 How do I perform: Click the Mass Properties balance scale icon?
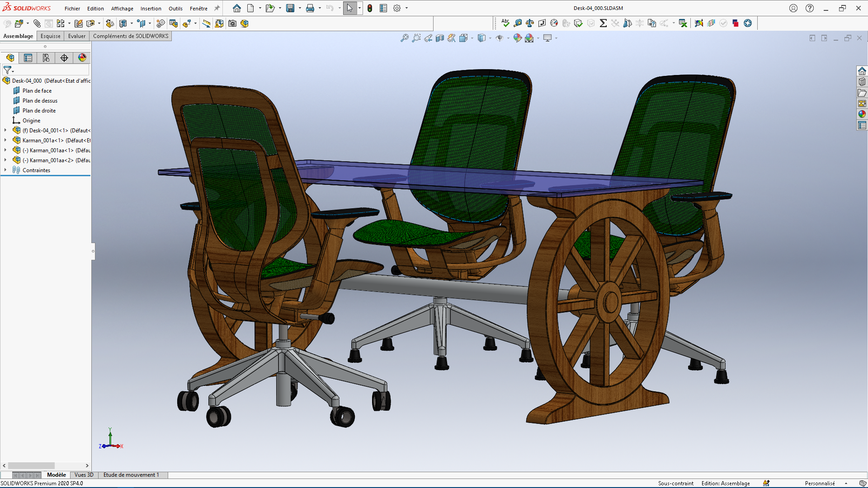pyautogui.click(x=530, y=23)
